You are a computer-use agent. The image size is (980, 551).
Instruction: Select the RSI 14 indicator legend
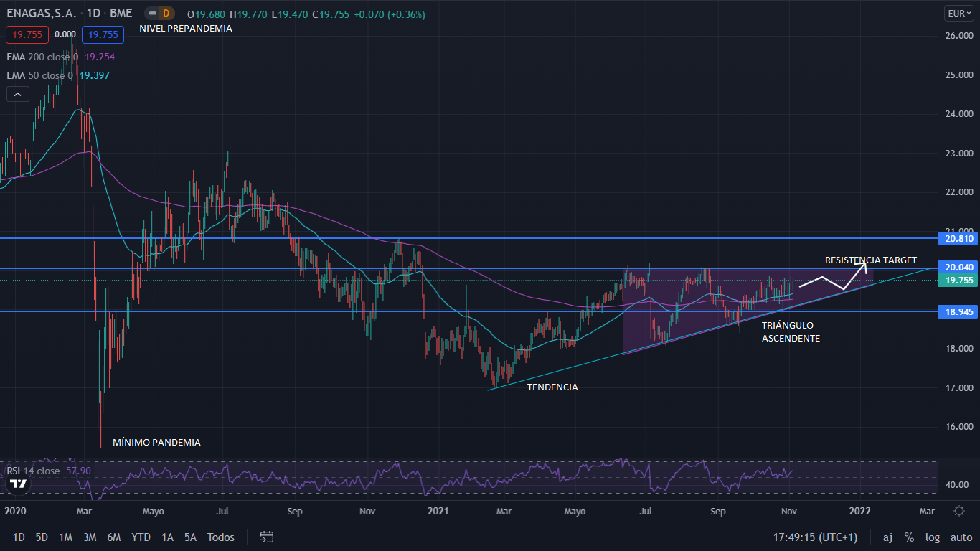pos(33,471)
